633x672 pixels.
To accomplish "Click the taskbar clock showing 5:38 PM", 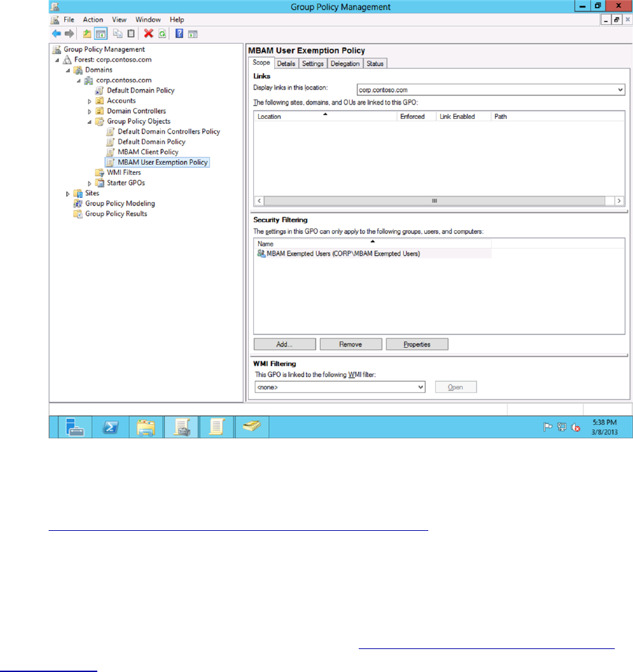I will pos(604,427).
